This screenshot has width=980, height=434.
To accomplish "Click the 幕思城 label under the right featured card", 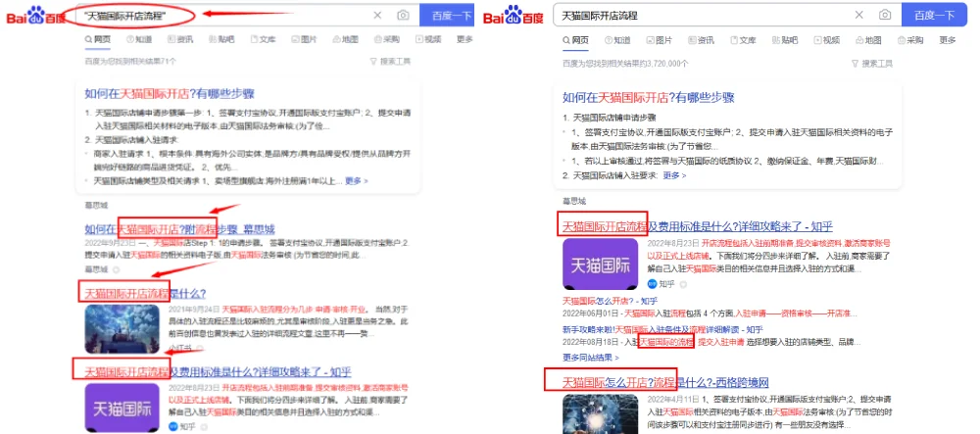I will click(x=574, y=201).
